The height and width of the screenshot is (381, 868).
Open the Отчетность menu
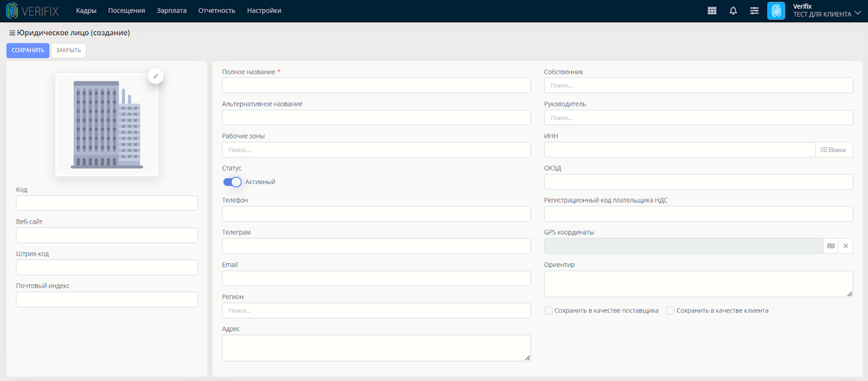tap(216, 11)
